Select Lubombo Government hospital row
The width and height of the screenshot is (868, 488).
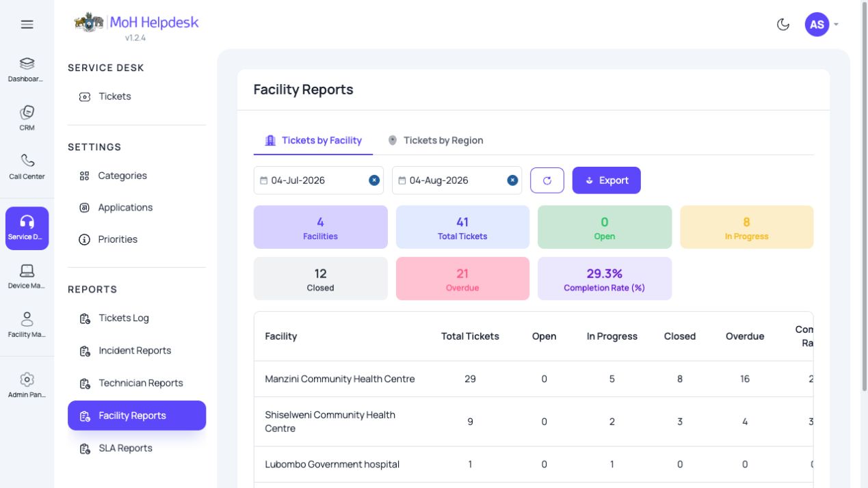[x=534, y=464]
